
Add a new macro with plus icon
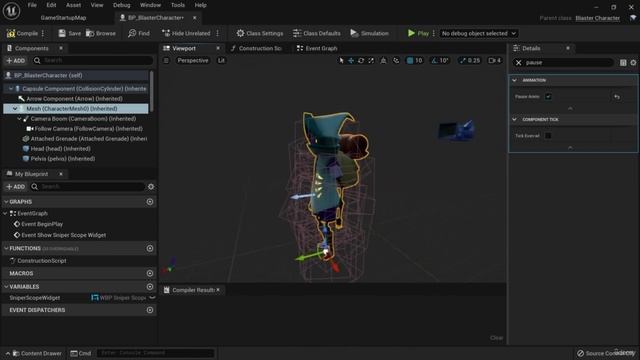pyautogui.click(x=150, y=273)
